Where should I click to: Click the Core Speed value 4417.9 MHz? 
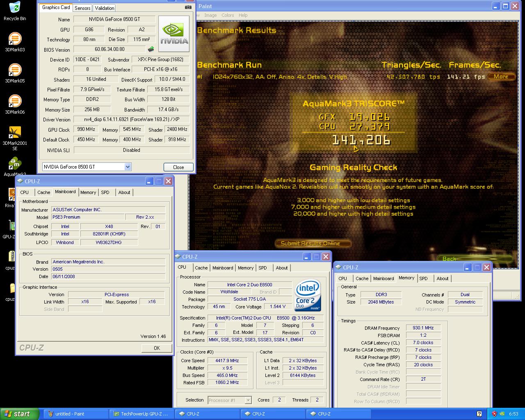(227, 361)
